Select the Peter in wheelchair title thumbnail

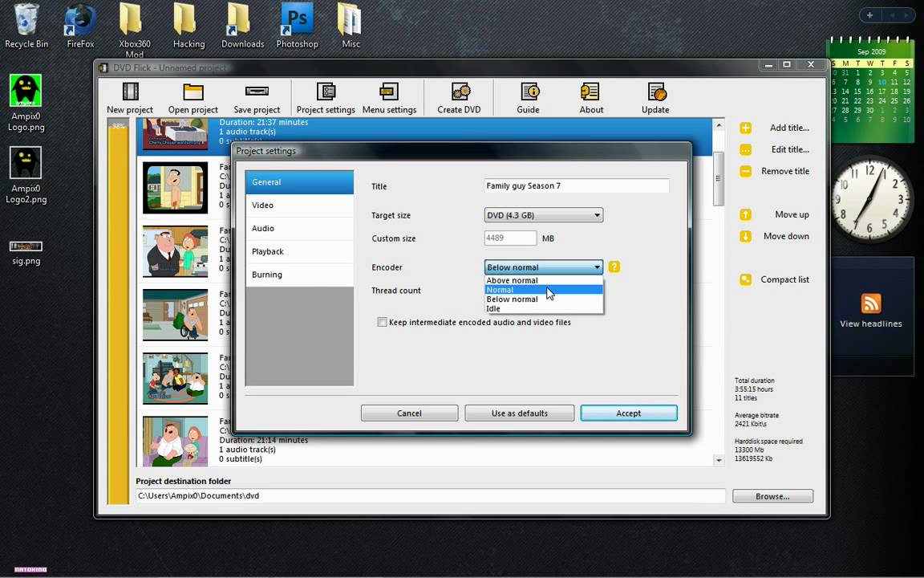[x=176, y=315]
